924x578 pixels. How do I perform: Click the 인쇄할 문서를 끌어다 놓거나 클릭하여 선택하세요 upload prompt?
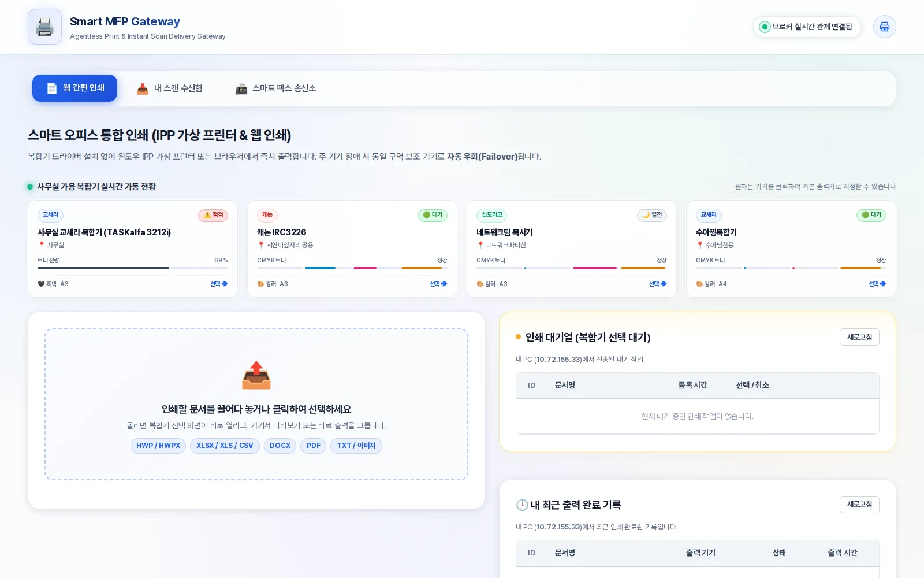click(x=256, y=409)
